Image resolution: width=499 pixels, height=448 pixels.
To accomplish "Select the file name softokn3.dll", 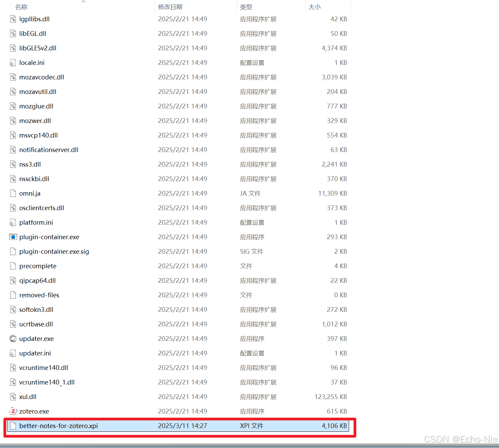I will click(x=36, y=309).
